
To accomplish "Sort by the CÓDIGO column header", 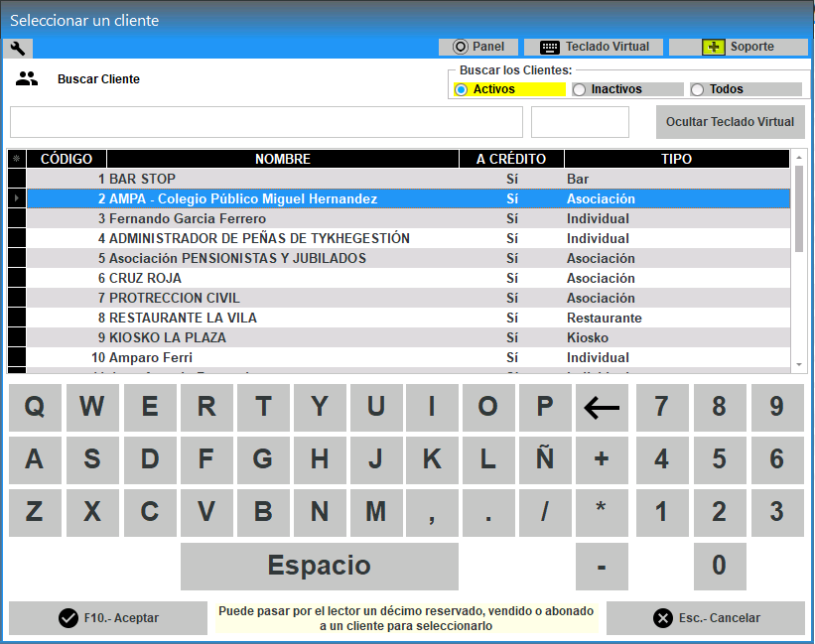I will click(x=67, y=159).
